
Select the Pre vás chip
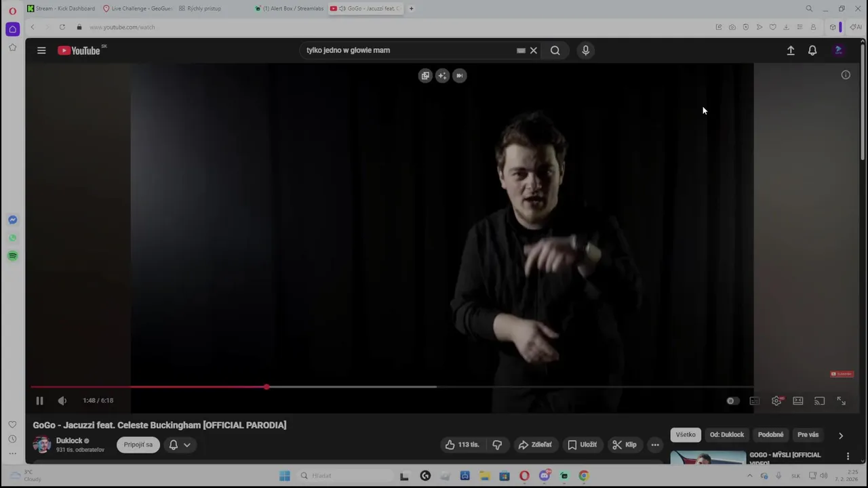(x=808, y=434)
